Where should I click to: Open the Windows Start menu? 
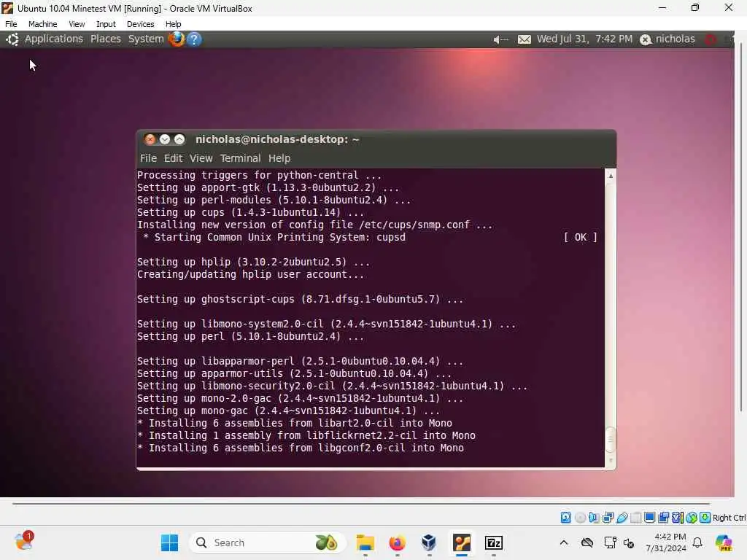point(169,542)
